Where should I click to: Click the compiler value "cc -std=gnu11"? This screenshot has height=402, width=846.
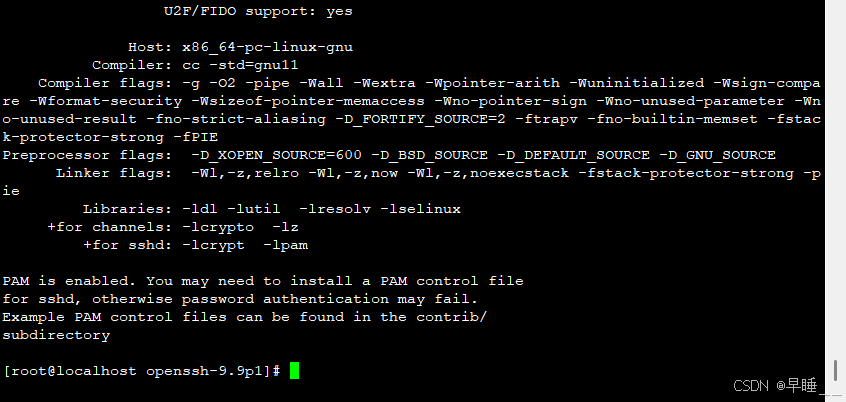coord(240,65)
